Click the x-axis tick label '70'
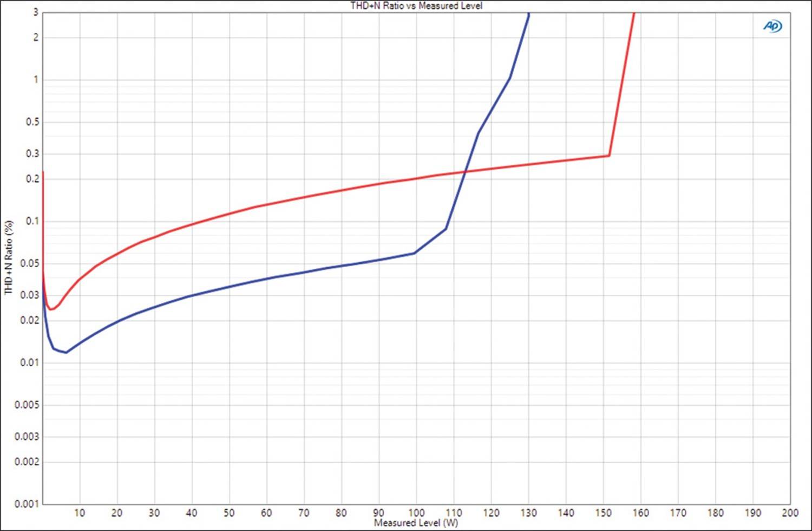This screenshot has width=812, height=531. (304, 513)
